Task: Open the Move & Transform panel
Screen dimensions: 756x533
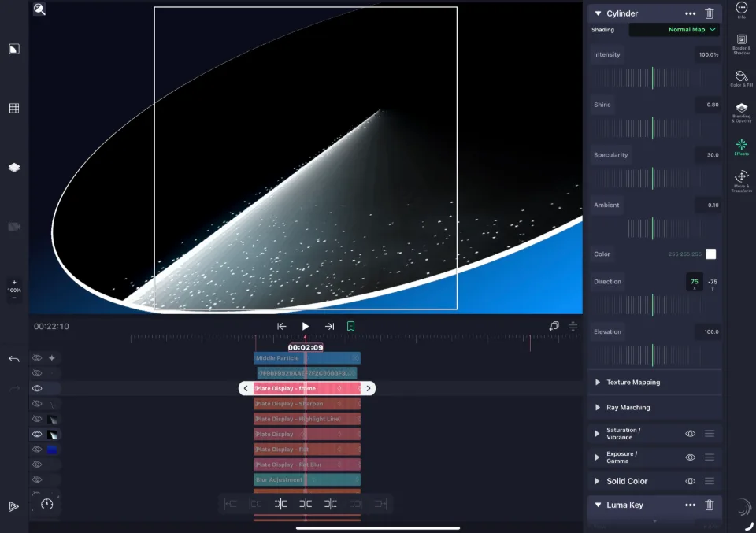Action: [741, 181]
